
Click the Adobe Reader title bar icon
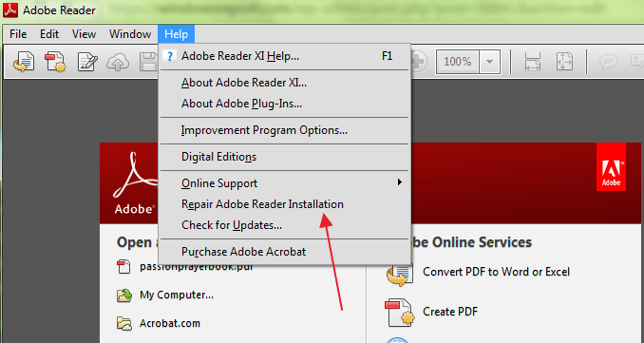coord(10,10)
